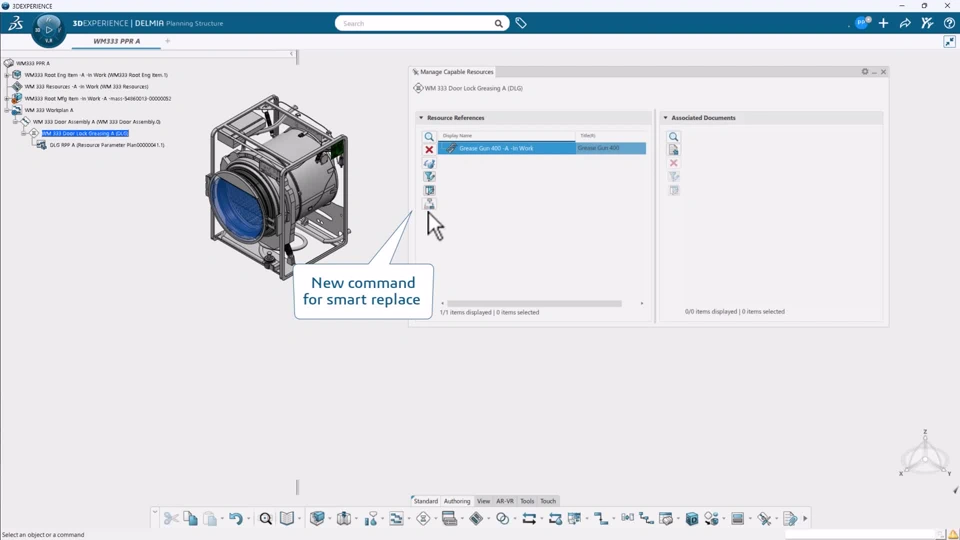Switch to the Authoring toolbar tab
This screenshot has height=540, width=960.
pyautogui.click(x=457, y=501)
